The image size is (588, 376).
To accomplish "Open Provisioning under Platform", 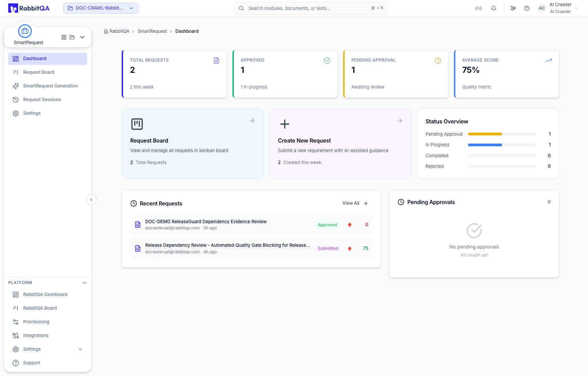I will pos(48,322).
